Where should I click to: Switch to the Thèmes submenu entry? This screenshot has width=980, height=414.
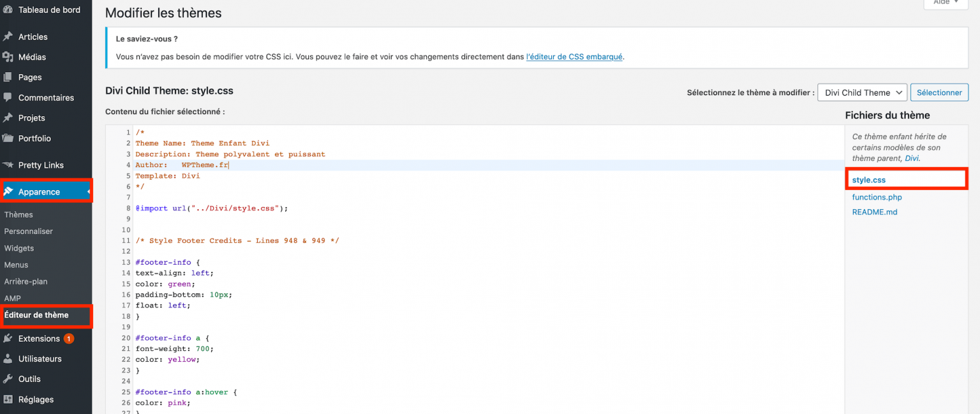17,214
